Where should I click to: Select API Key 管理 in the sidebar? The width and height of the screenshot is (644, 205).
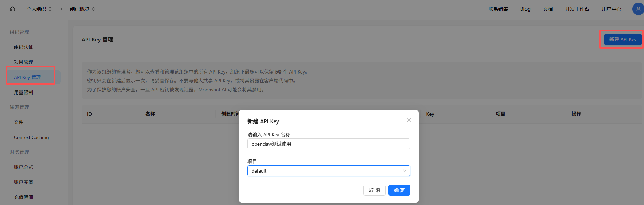click(x=33, y=77)
